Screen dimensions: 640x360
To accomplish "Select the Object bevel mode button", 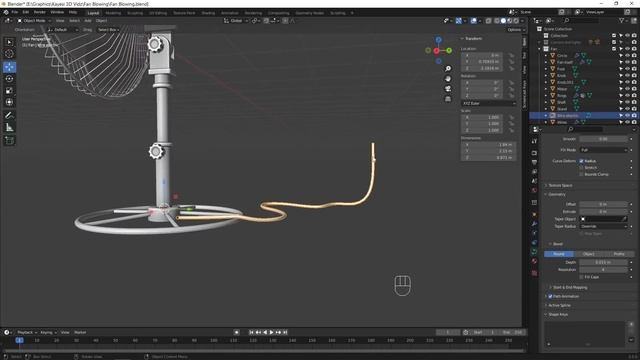I will [x=589, y=254].
